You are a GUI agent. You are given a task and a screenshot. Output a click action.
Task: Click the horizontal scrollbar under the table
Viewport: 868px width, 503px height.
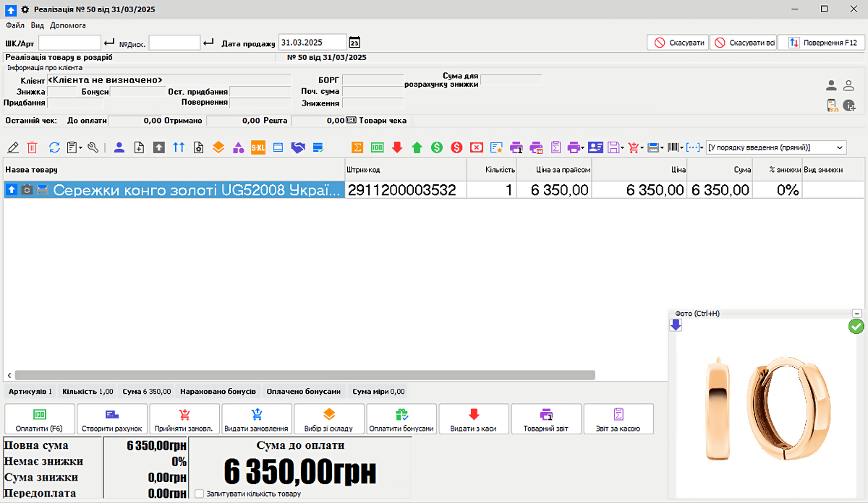click(304, 375)
